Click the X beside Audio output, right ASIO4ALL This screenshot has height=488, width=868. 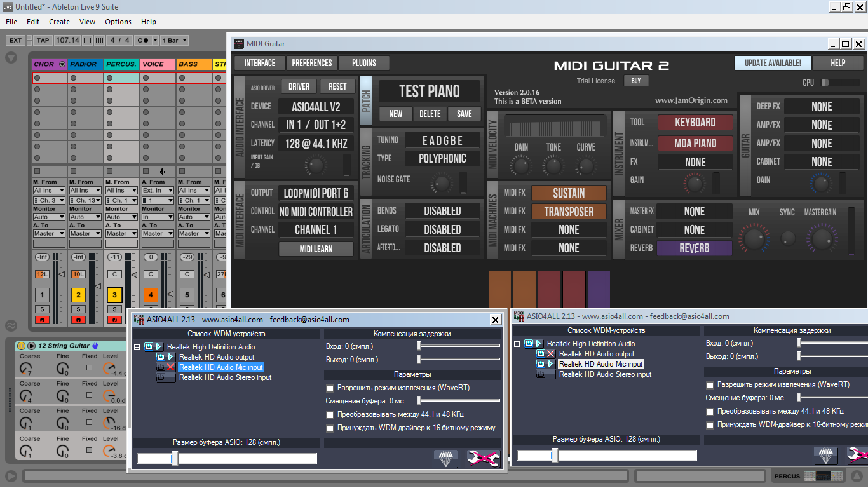coord(551,354)
